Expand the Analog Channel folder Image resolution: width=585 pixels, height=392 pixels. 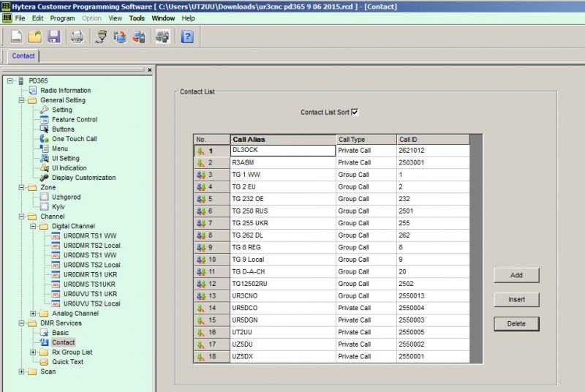tap(33, 314)
